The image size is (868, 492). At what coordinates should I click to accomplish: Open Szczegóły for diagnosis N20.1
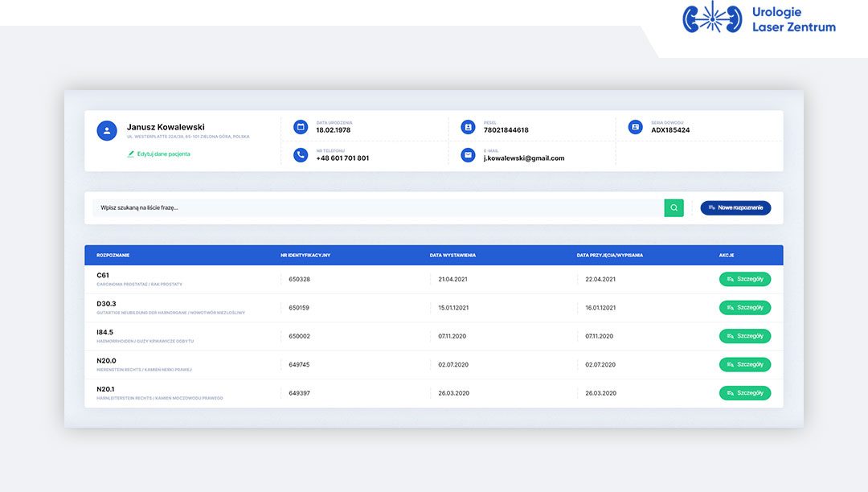[744, 393]
